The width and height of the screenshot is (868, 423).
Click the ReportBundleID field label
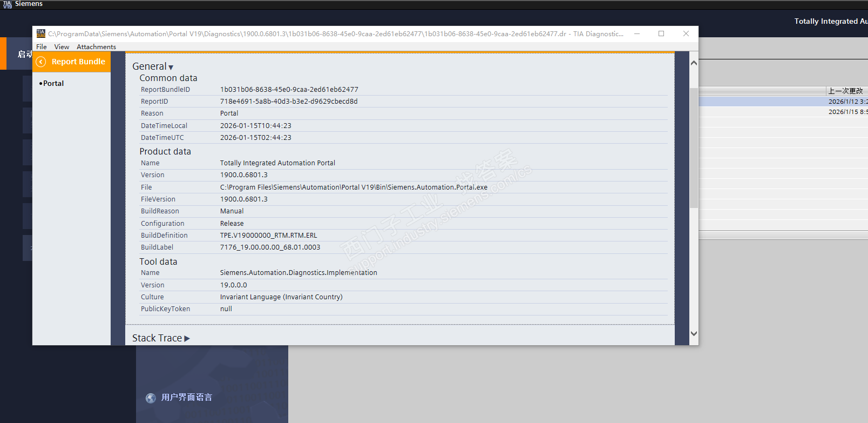(x=165, y=90)
